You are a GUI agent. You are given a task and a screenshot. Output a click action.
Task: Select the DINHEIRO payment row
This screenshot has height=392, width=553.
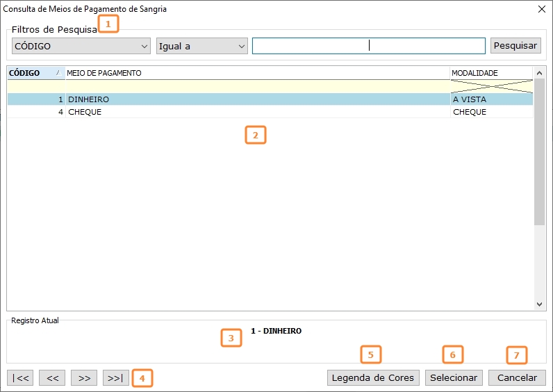(257, 99)
